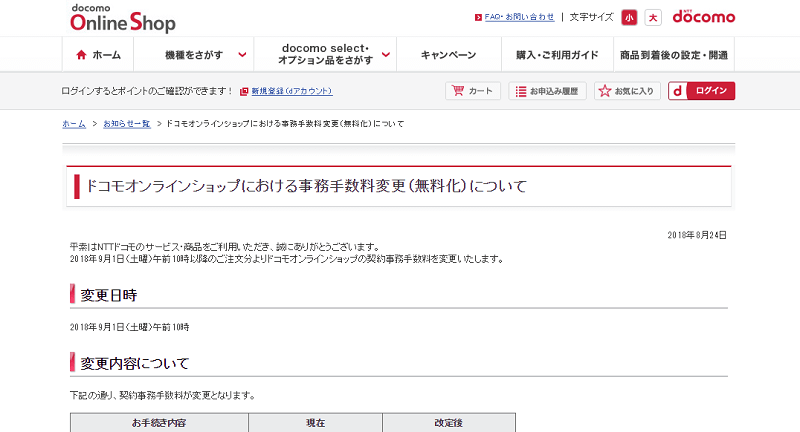Click the list icon for お申込み履歴

click(x=520, y=91)
